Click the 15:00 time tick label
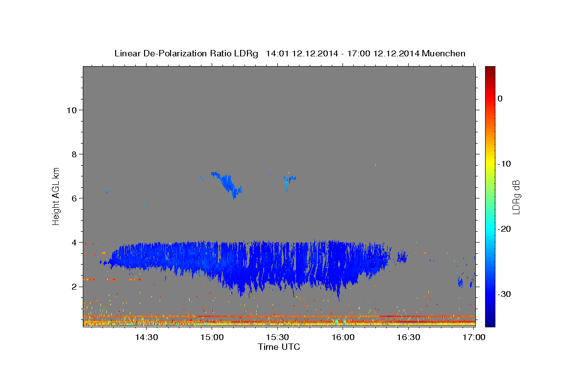Viewport: 588px width, 392px height. pos(212,337)
